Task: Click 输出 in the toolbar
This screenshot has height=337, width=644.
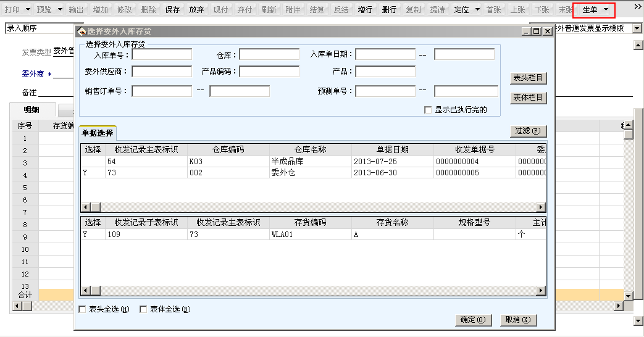Action: pyautogui.click(x=77, y=9)
